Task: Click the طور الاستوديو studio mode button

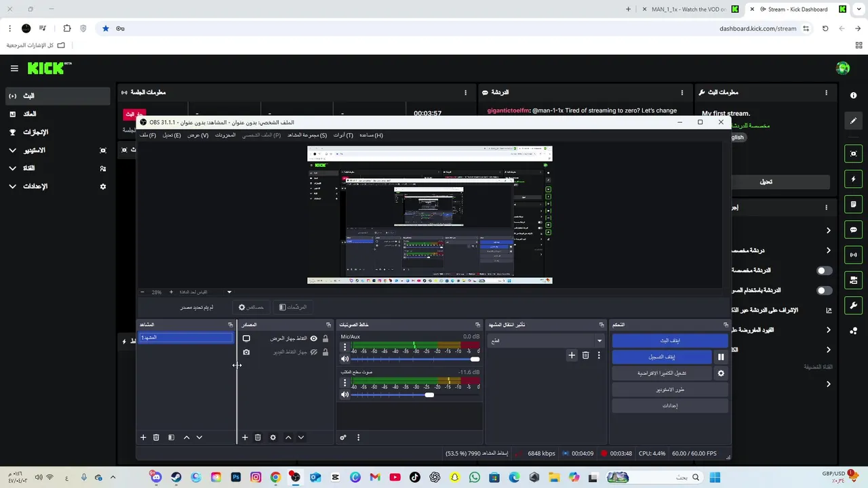Action: click(670, 389)
